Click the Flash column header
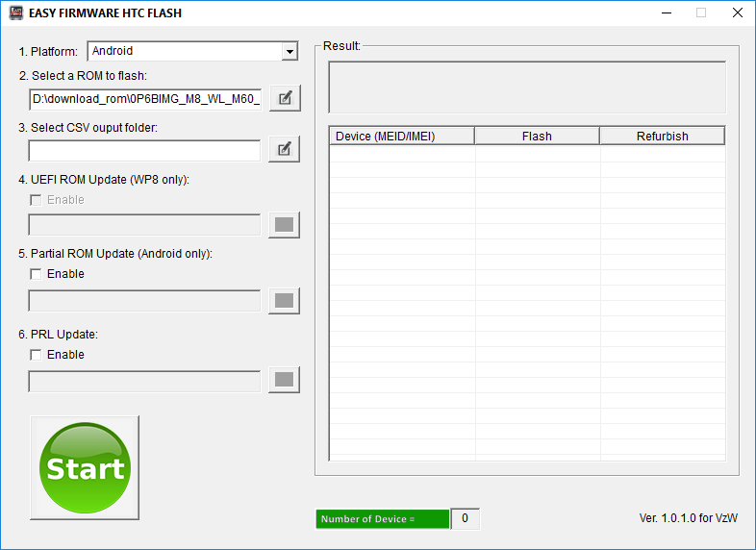756x550 pixels. (x=537, y=136)
